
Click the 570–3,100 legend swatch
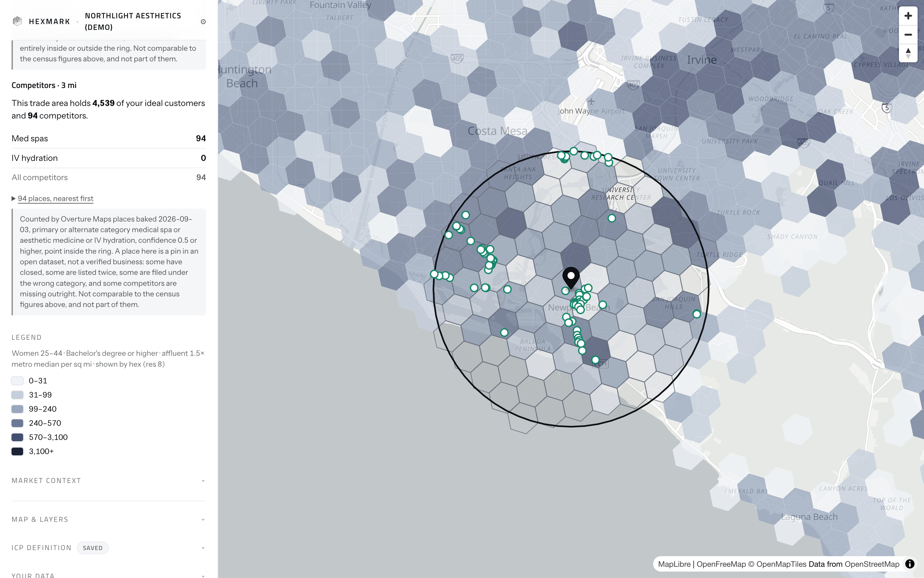point(18,437)
